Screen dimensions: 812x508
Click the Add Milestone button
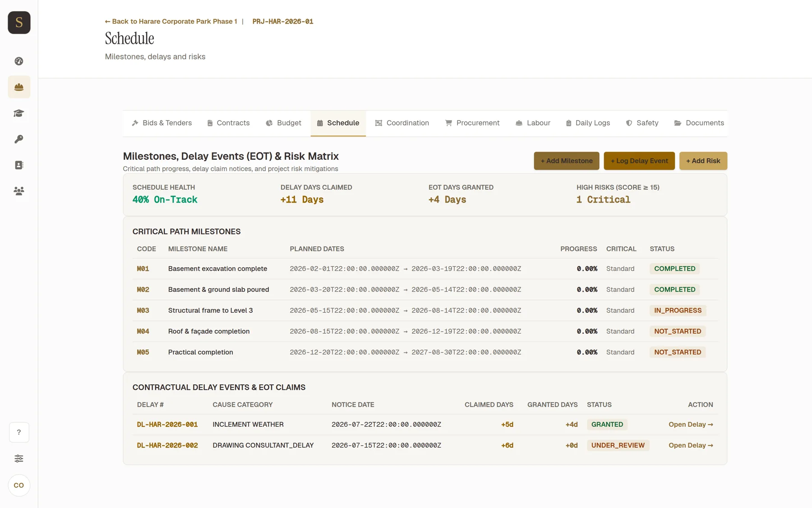click(567, 161)
